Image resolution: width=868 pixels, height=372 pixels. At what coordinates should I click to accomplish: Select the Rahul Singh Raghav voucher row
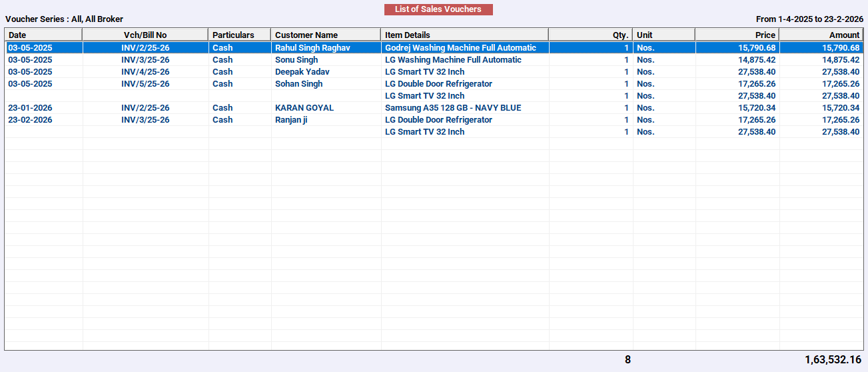(x=434, y=48)
